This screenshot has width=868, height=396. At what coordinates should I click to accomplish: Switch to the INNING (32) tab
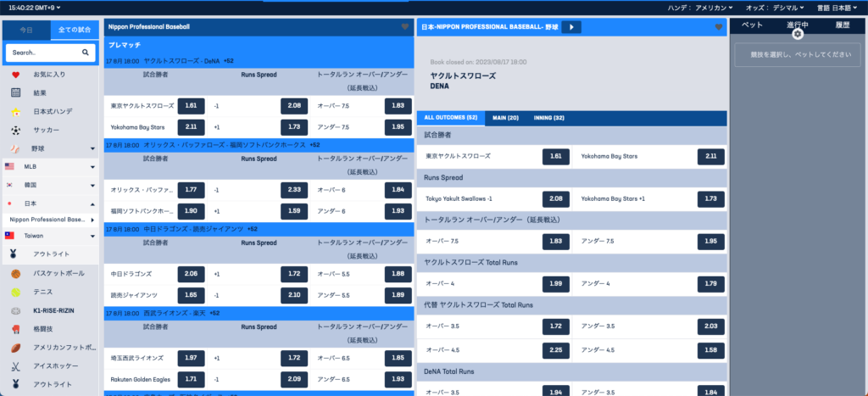pos(549,118)
